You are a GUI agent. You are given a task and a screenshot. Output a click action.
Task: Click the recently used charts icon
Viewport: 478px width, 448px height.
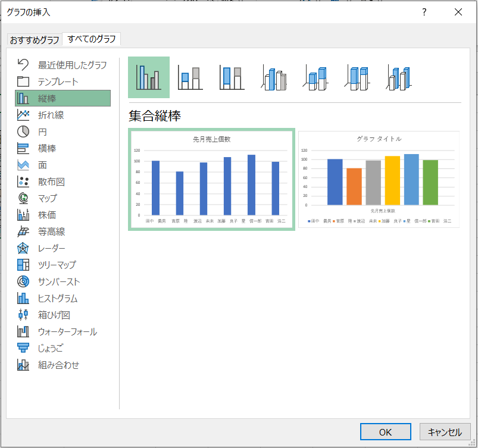click(x=23, y=65)
